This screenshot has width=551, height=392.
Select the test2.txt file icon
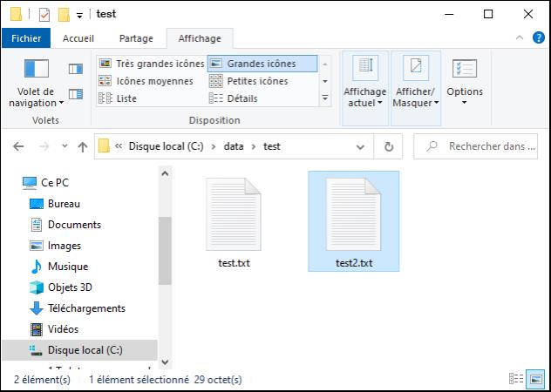click(353, 213)
